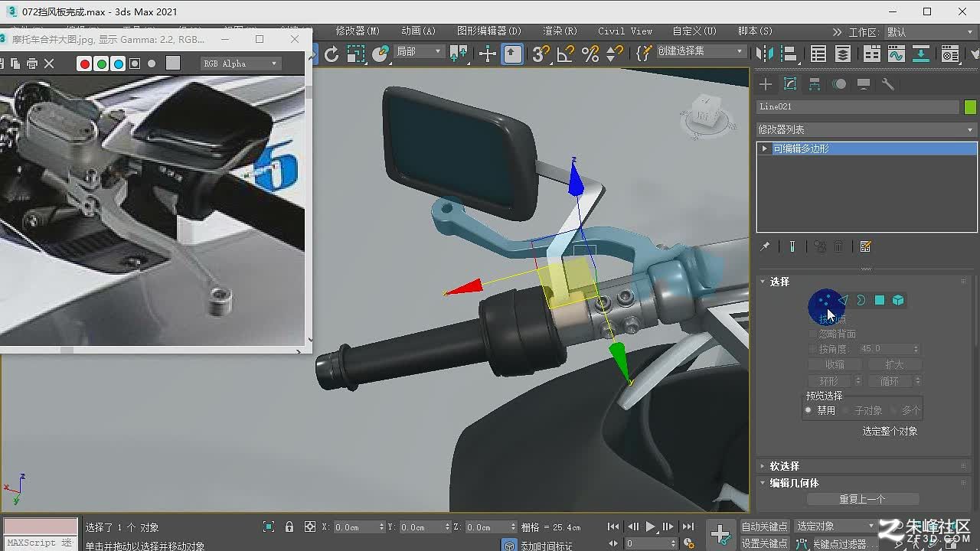Toggle Keyboard Shortcut Override icon
980x551 pixels.
[512, 54]
